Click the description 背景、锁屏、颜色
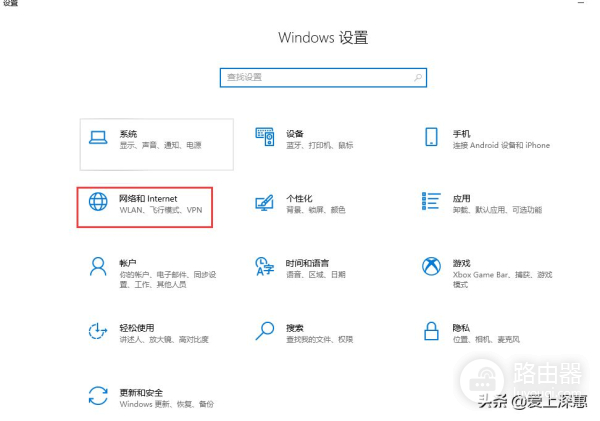 point(316,210)
